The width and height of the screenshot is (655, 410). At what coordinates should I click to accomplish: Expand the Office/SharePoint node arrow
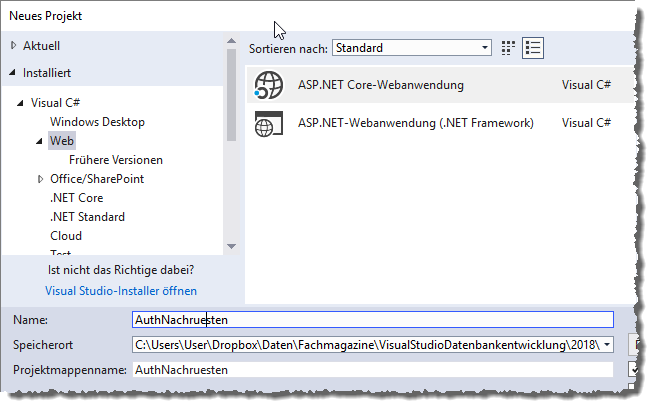tap(40, 179)
